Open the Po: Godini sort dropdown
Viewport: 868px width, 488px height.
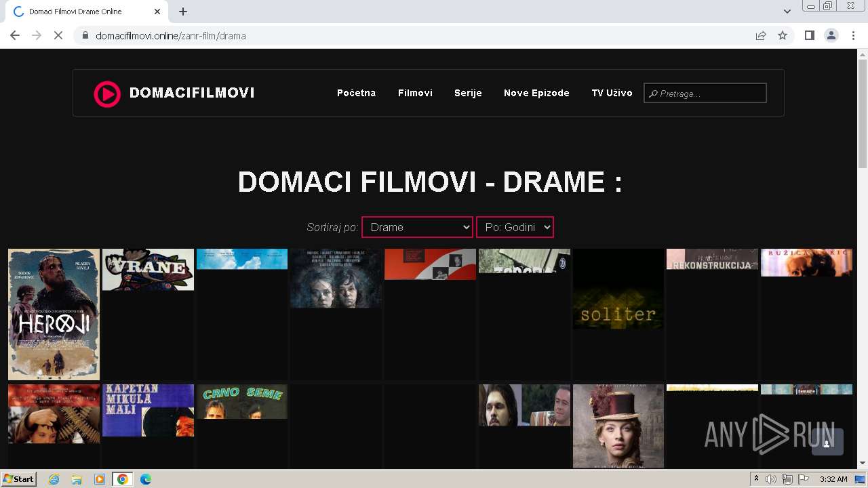[x=515, y=227]
